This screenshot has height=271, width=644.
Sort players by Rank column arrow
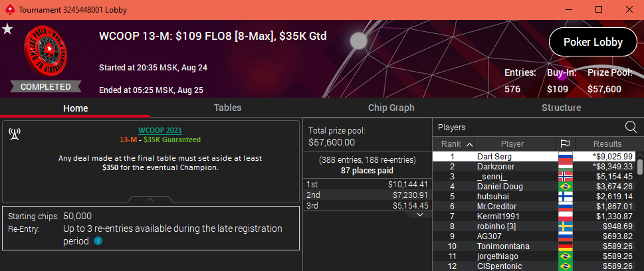[469, 144]
